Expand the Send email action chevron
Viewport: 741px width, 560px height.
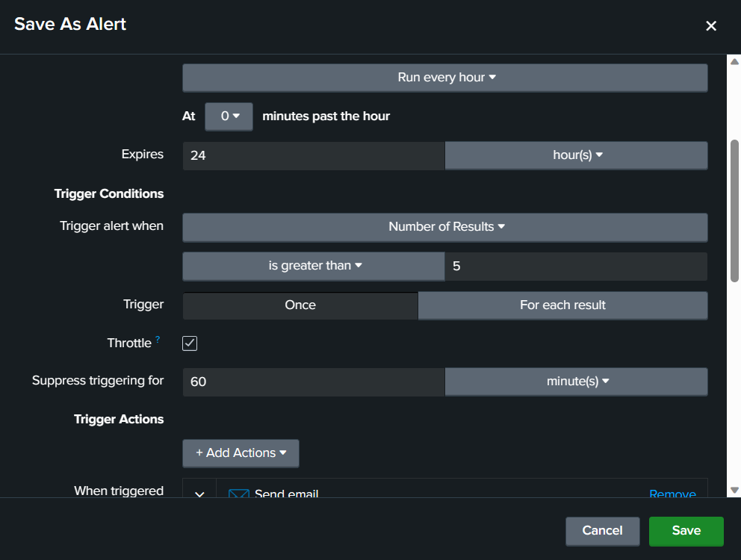coord(199,491)
